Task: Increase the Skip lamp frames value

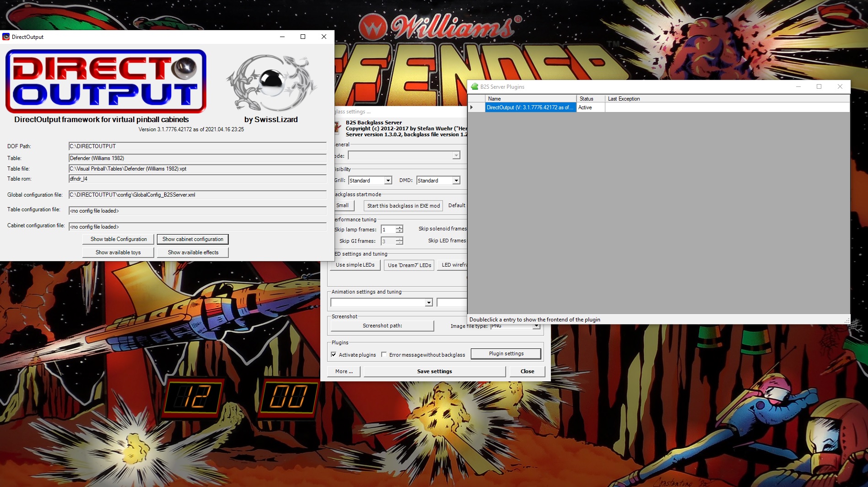Action: [x=399, y=227]
